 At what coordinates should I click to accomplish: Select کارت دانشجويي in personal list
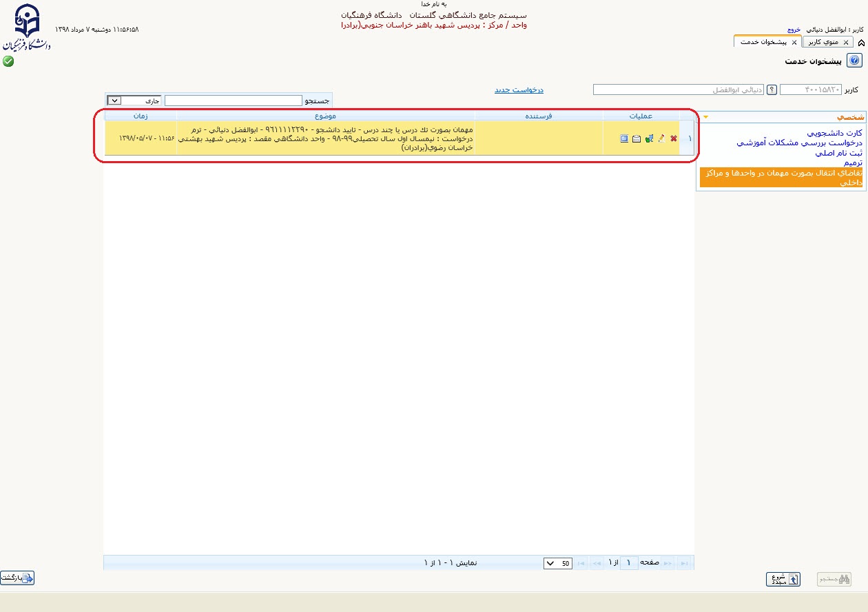(x=834, y=133)
